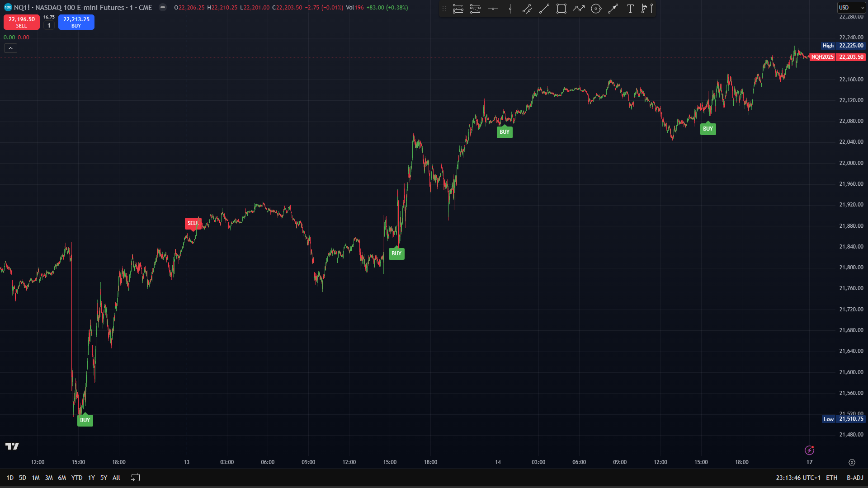Screen dimensions: 868x488
Task: Click the red SELL 22,196.50 button
Action: 22,22
